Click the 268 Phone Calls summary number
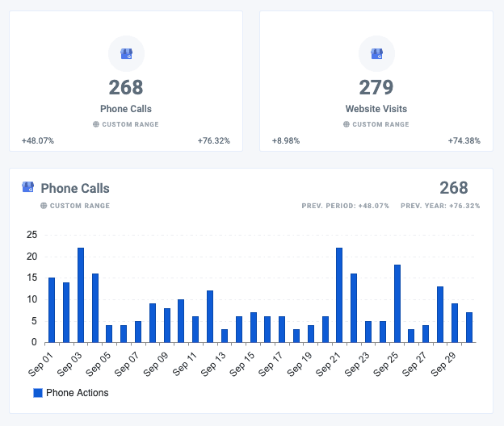This screenshot has width=504, height=426. pyautogui.click(x=126, y=87)
